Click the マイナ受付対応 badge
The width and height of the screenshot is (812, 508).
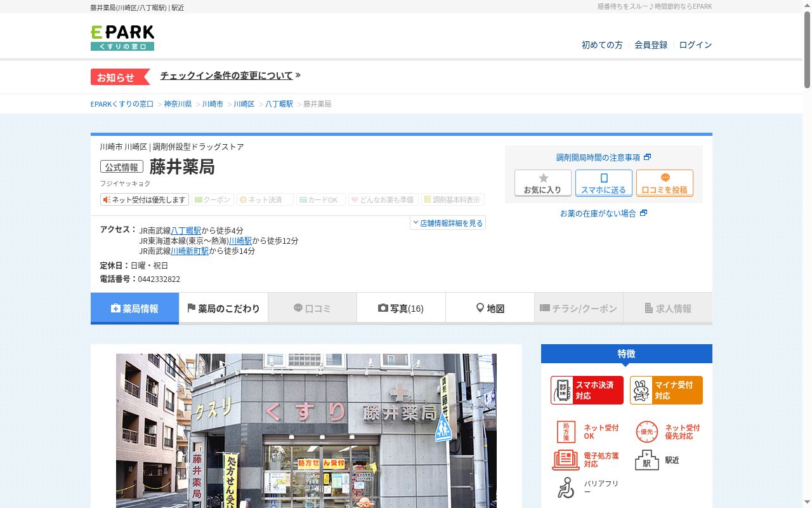coord(666,390)
